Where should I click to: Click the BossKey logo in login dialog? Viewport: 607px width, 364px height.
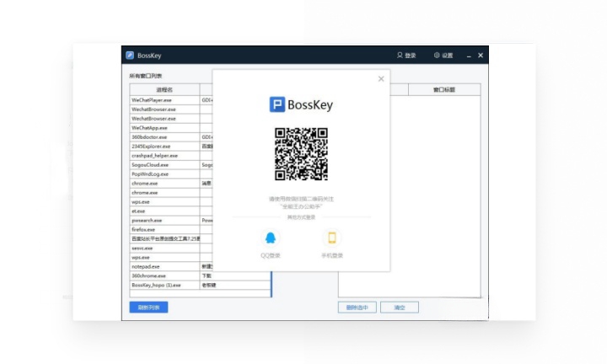(x=301, y=105)
